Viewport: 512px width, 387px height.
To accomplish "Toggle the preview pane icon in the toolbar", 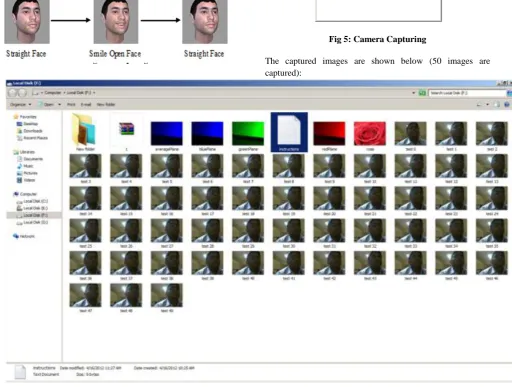I will tap(497, 104).
